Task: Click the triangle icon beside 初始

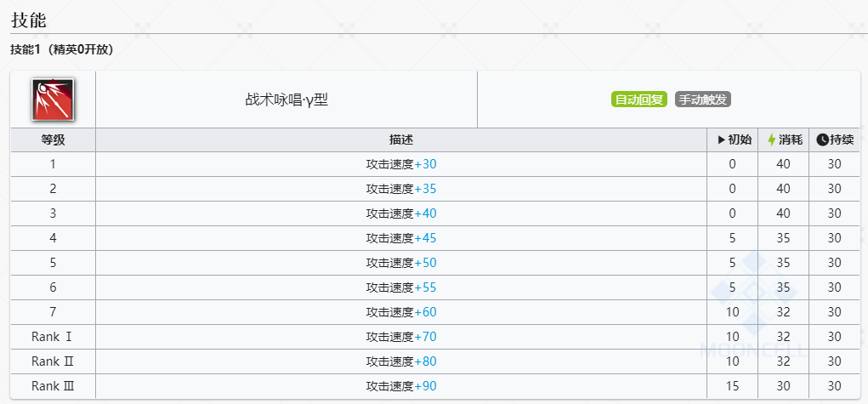Action: (721, 139)
